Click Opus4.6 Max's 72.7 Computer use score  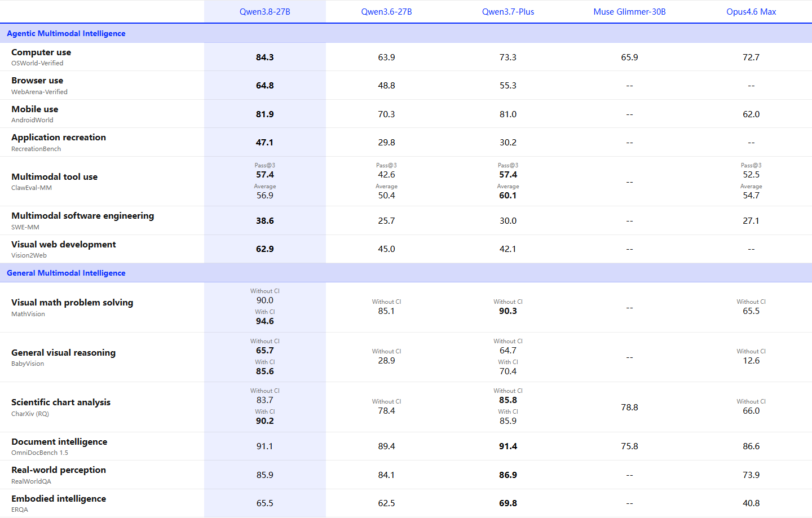tap(751, 57)
